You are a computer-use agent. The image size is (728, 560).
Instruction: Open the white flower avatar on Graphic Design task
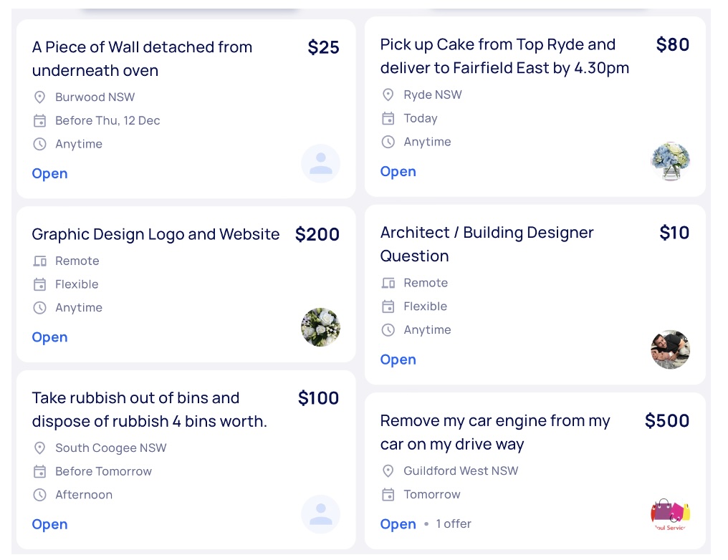tap(320, 327)
